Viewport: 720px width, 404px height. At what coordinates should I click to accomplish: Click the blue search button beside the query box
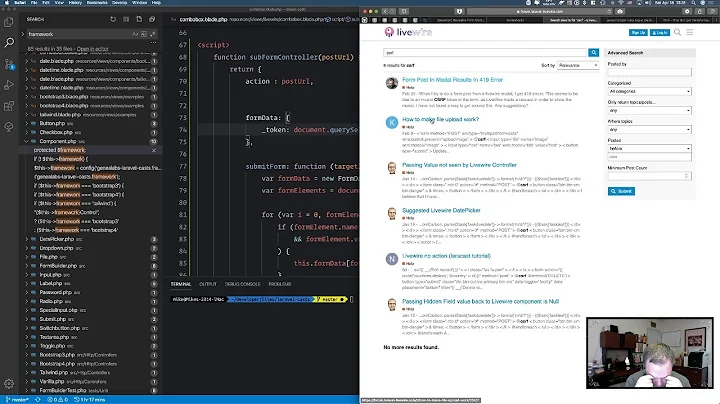(594, 53)
